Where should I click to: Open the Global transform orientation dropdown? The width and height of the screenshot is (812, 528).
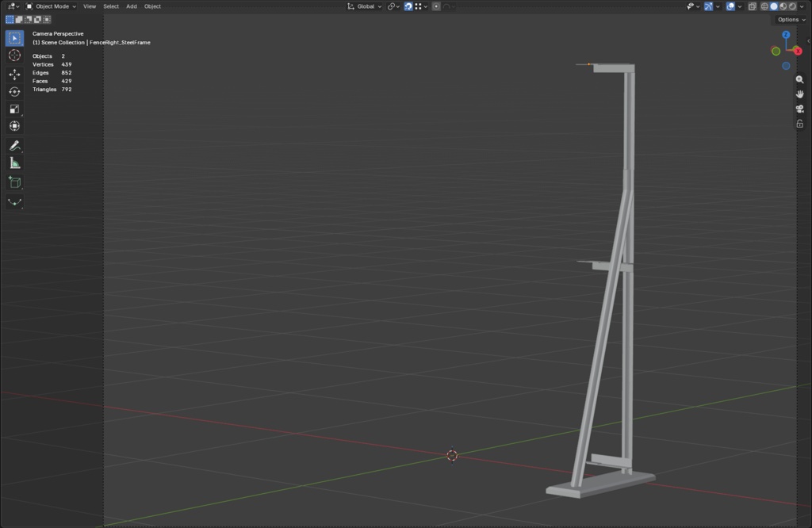(x=365, y=6)
